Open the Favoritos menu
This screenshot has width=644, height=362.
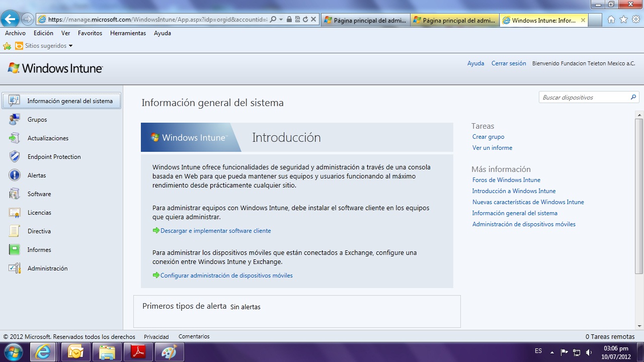tap(90, 33)
